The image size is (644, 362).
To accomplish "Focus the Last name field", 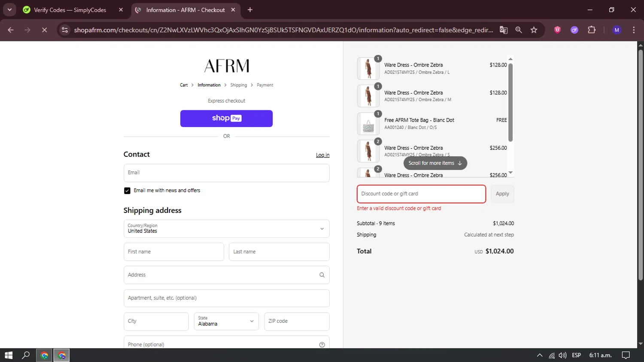I will [279, 252].
